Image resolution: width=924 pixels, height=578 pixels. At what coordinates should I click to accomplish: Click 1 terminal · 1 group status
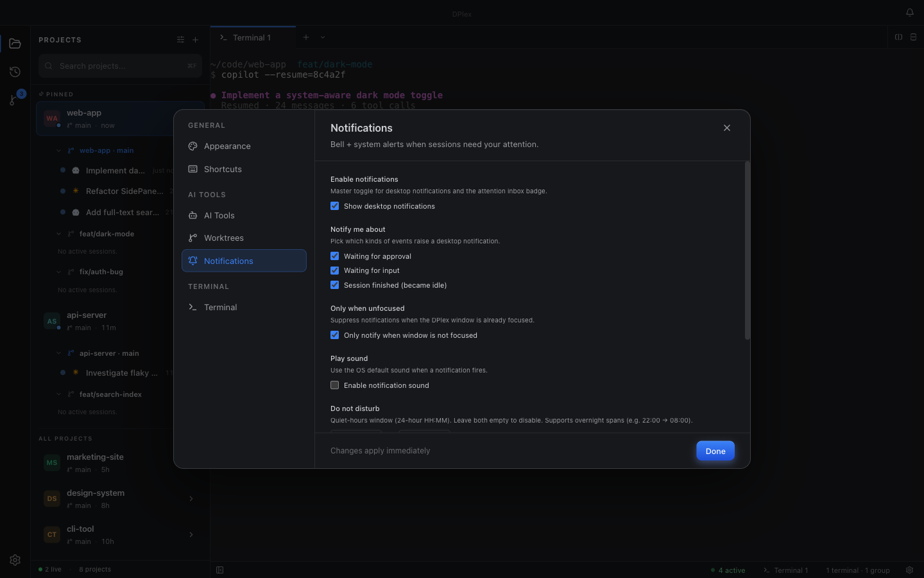(x=858, y=570)
